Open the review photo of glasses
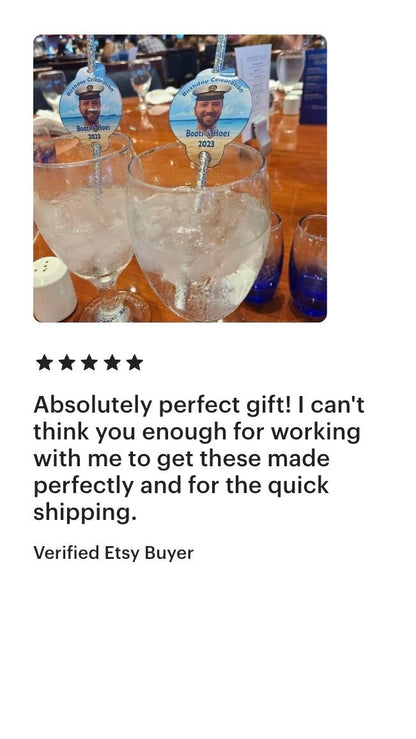 click(x=179, y=178)
